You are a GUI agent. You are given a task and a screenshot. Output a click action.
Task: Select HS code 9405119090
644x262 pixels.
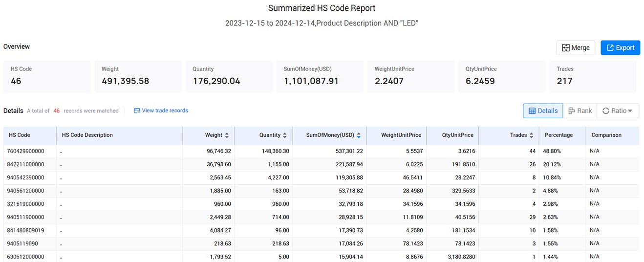click(22, 244)
